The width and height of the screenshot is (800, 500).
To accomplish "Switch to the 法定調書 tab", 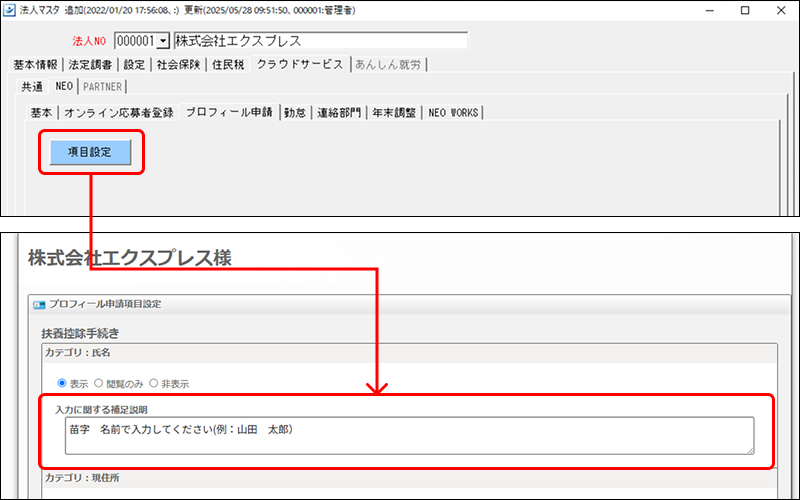I will tap(90, 64).
